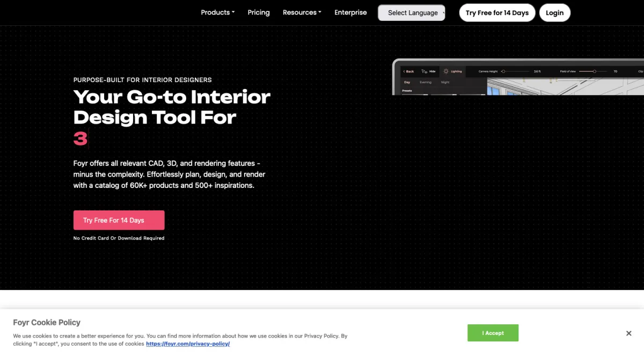Click the 'PURPOSE-BUILT FOR INTERIOR DESIGNERS' text

pos(143,80)
